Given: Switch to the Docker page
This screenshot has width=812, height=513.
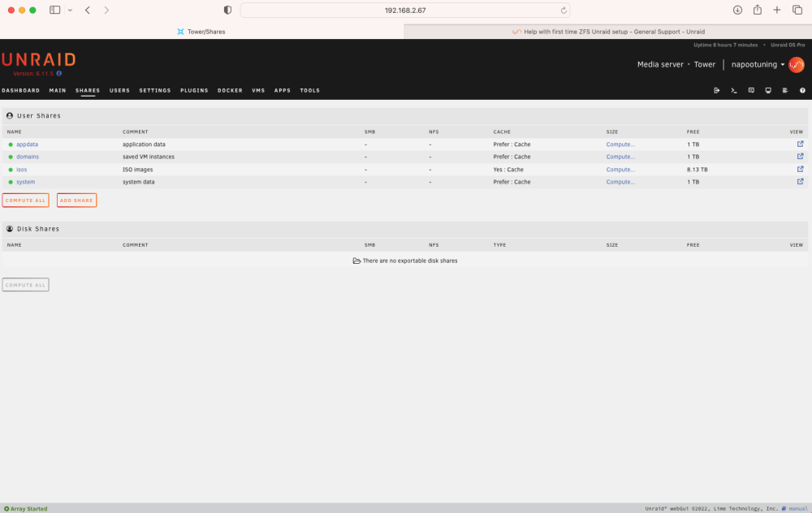Looking at the screenshot, I should (230, 91).
